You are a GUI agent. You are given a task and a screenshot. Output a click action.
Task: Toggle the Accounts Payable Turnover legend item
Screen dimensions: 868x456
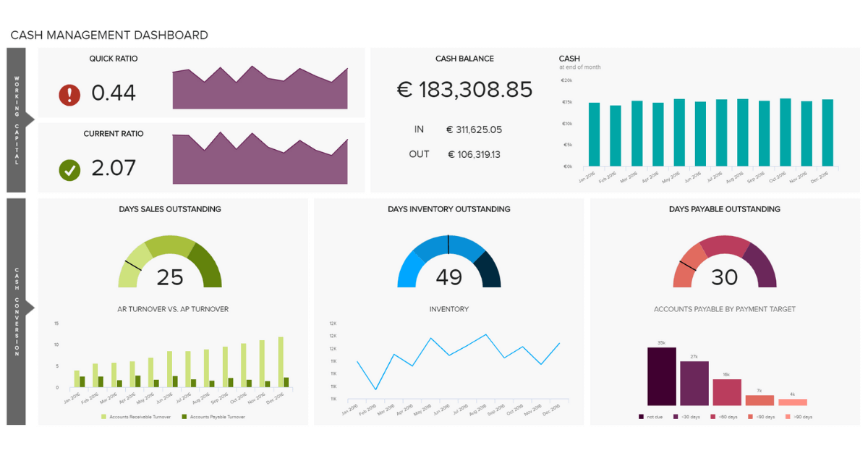(213, 417)
